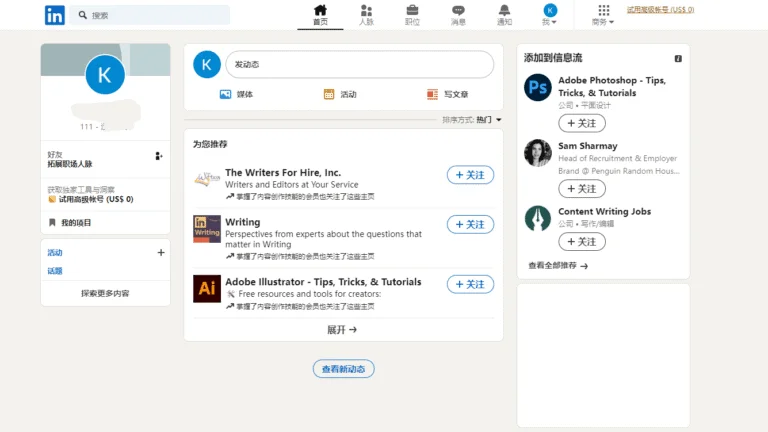Viewport: 768px width, 432px height.
Task: Open 我的项目 bookmark item
Action: [x=71, y=223]
